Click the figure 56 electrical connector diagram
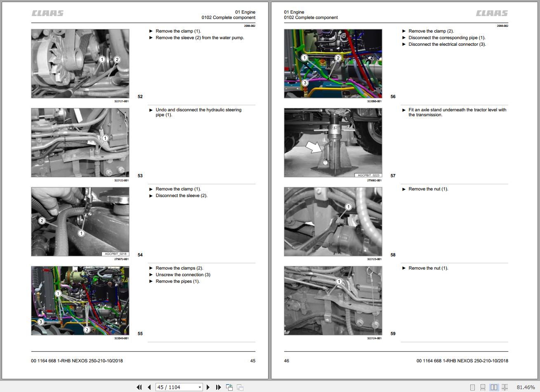 coord(333,63)
